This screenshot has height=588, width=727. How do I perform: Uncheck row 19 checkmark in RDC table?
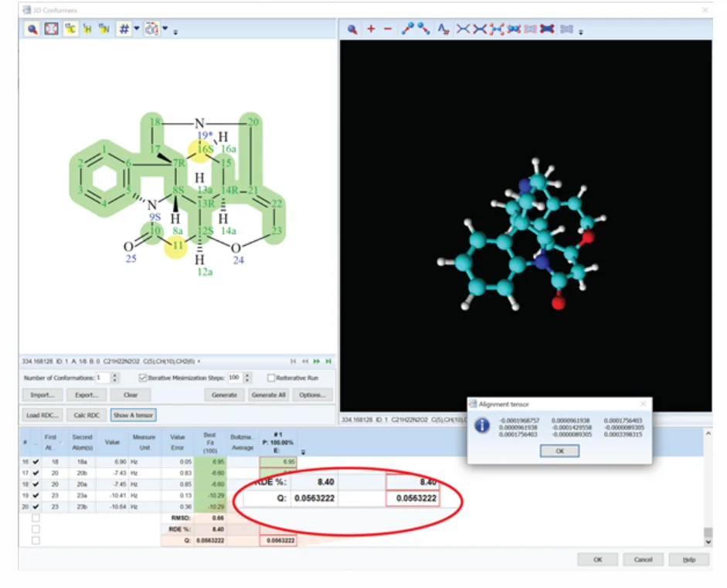point(36,496)
